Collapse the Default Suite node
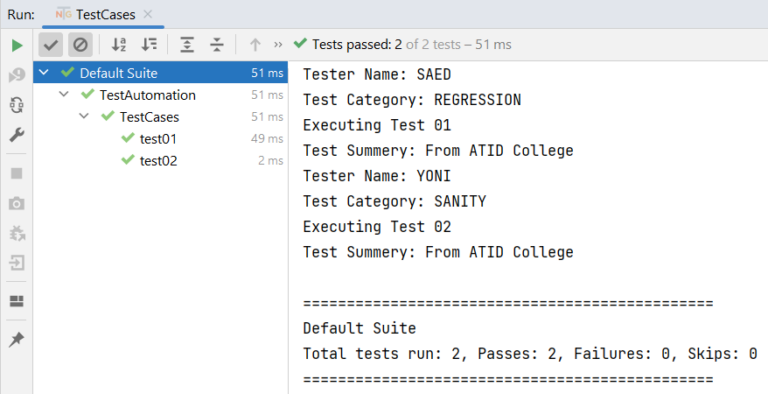The height and width of the screenshot is (394, 768). tap(44, 73)
